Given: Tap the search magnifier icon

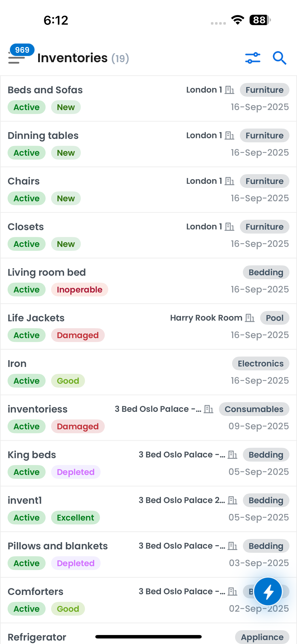Looking at the screenshot, I should 279,58.
